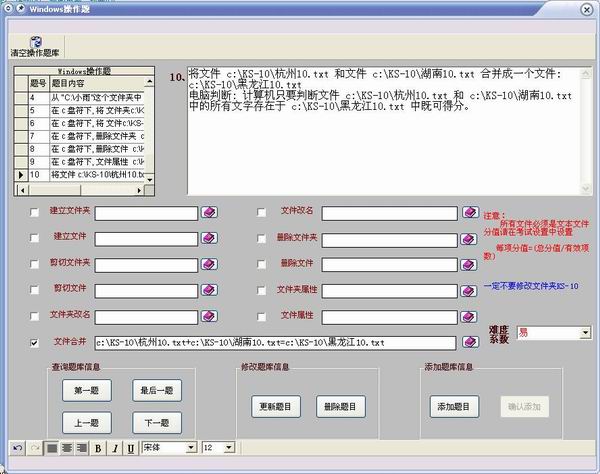Image resolution: width=600 pixels, height=474 pixels.
Task: Click the 添加题目 button
Action: tap(454, 406)
